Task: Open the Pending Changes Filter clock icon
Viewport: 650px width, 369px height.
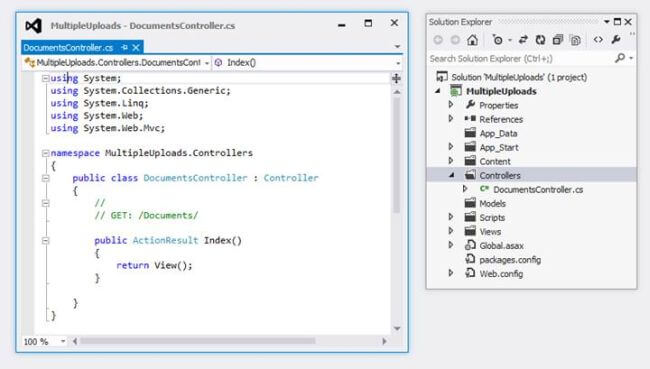Action: pos(497,40)
